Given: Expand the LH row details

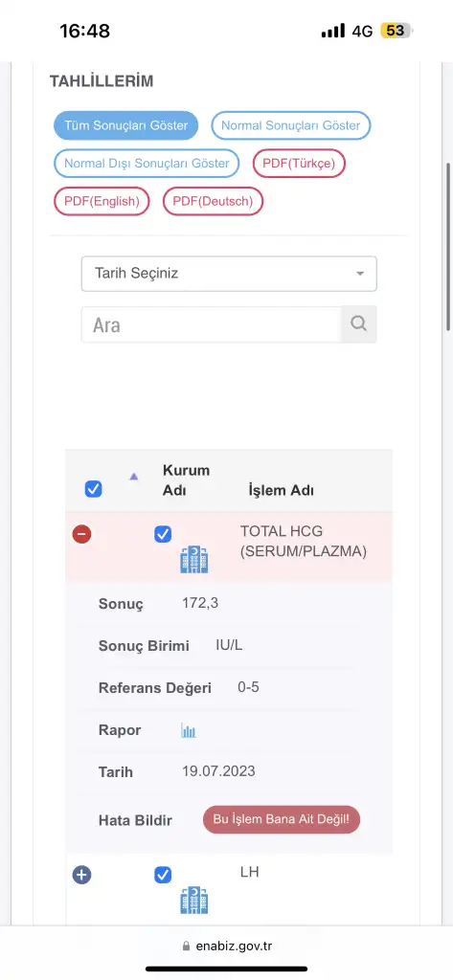Looking at the screenshot, I should 82,875.
